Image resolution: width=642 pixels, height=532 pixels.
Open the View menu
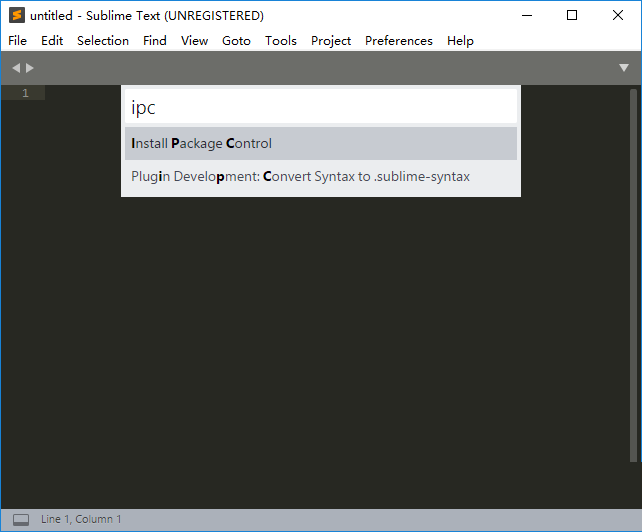coord(194,41)
